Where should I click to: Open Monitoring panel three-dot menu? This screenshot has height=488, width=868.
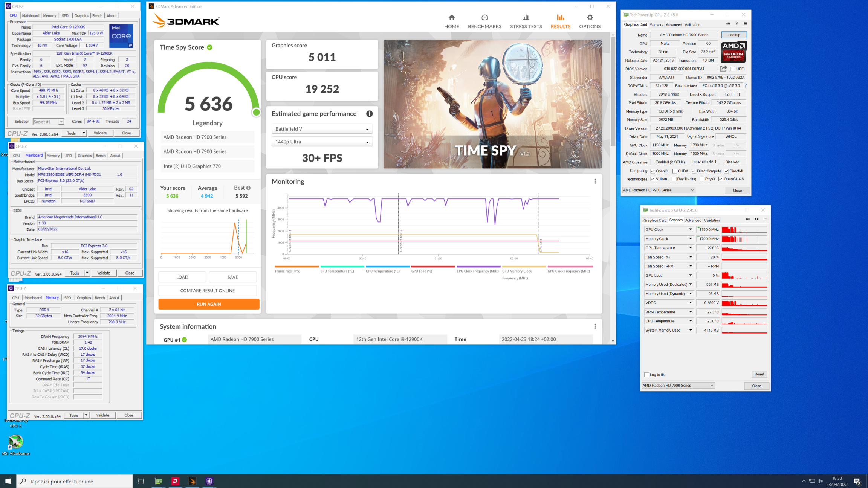[x=595, y=181]
